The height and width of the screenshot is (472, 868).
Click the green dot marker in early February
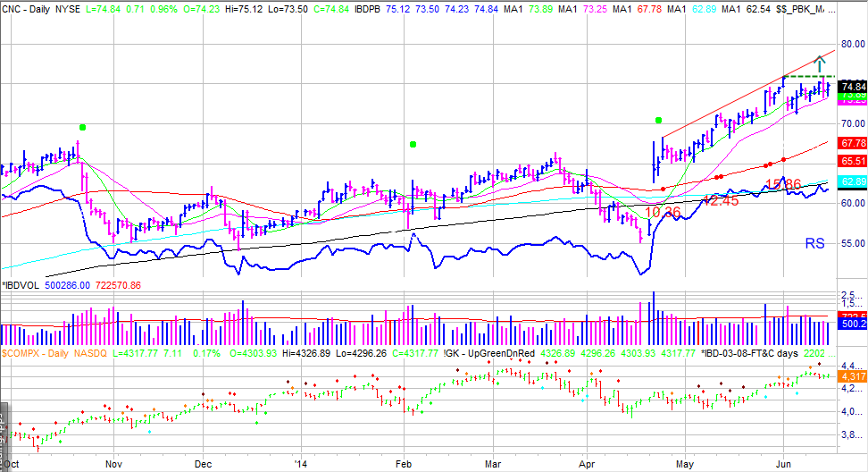[x=413, y=145]
